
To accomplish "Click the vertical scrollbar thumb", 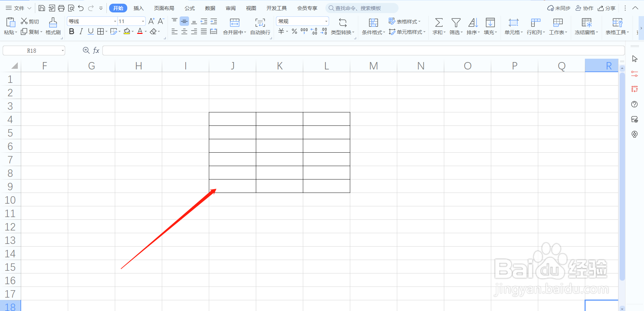I will click(x=622, y=176).
